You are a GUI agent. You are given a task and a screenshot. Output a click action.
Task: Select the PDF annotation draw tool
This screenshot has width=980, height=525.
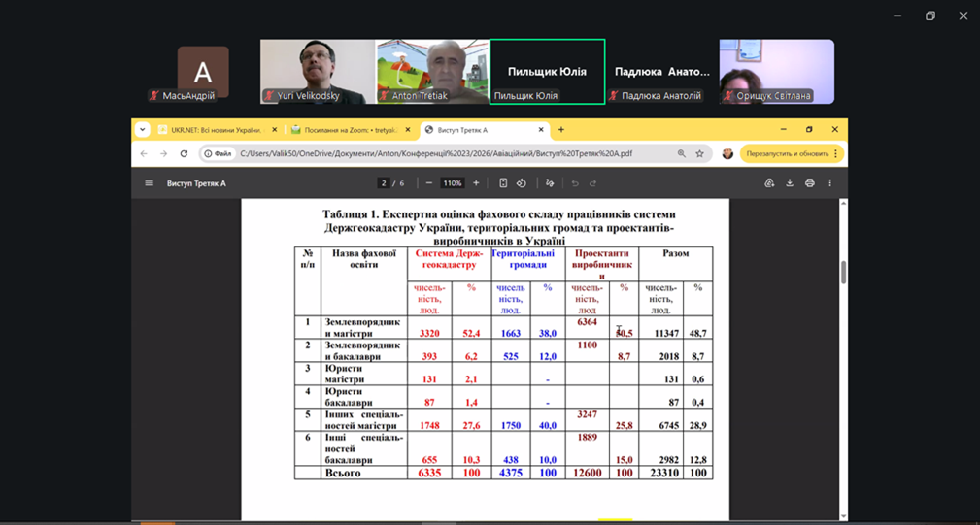tap(549, 183)
